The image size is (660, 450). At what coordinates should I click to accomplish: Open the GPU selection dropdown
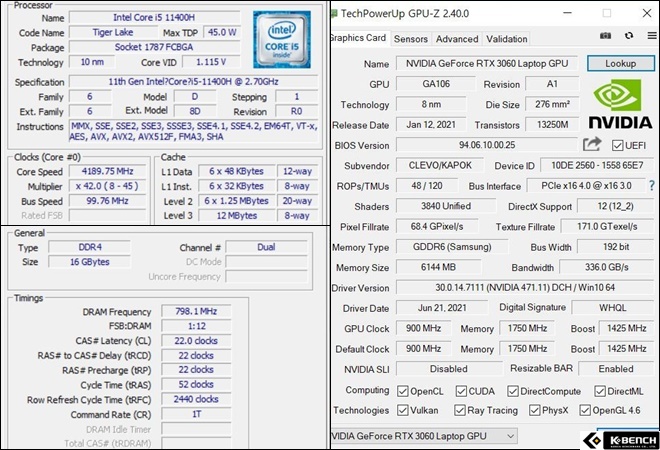click(x=424, y=436)
